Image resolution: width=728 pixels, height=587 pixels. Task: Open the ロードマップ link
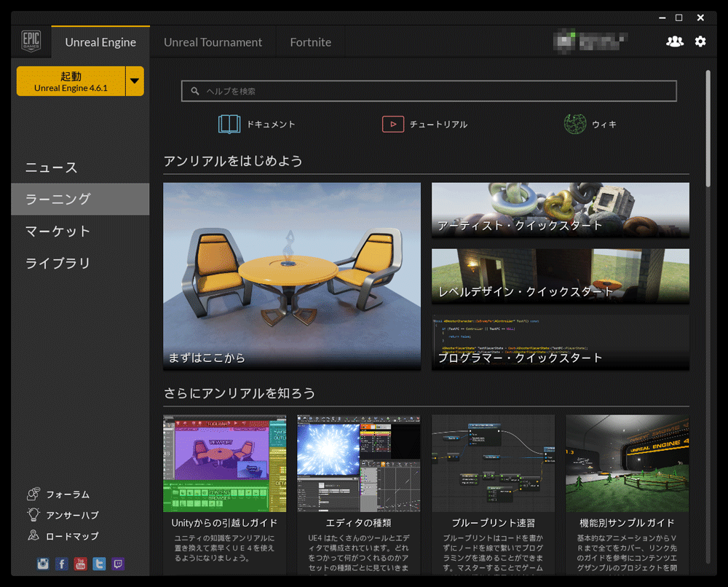[72, 536]
